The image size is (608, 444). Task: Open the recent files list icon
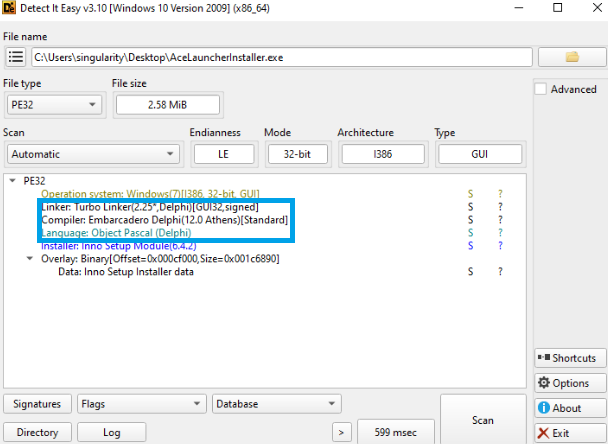click(16, 57)
